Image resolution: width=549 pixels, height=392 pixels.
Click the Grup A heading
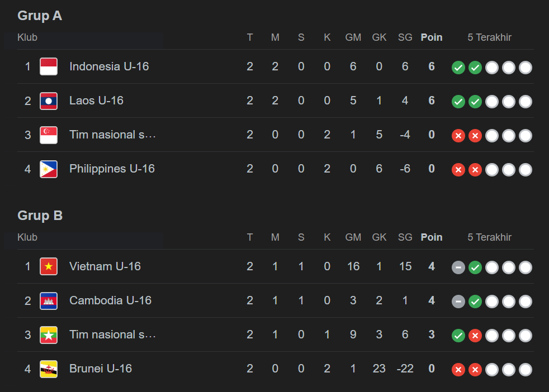pos(40,16)
